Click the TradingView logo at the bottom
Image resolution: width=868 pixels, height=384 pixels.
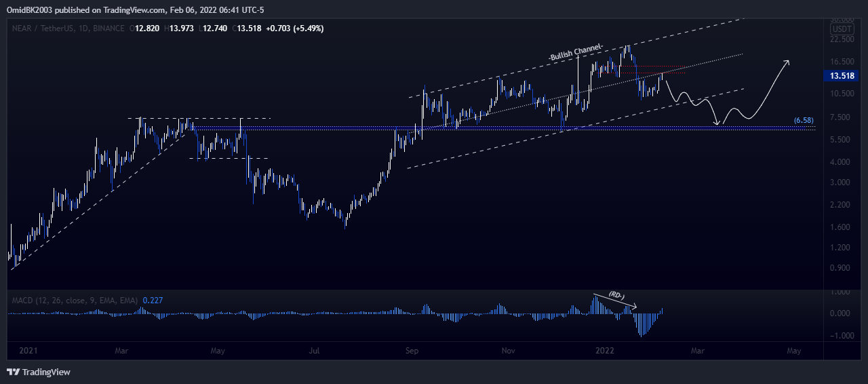tap(39, 372)
